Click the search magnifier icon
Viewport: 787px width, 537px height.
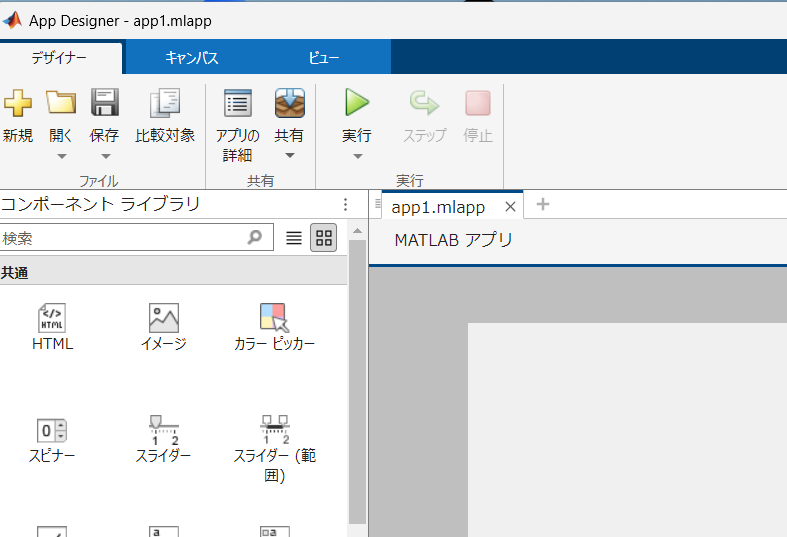click(255, 237)
